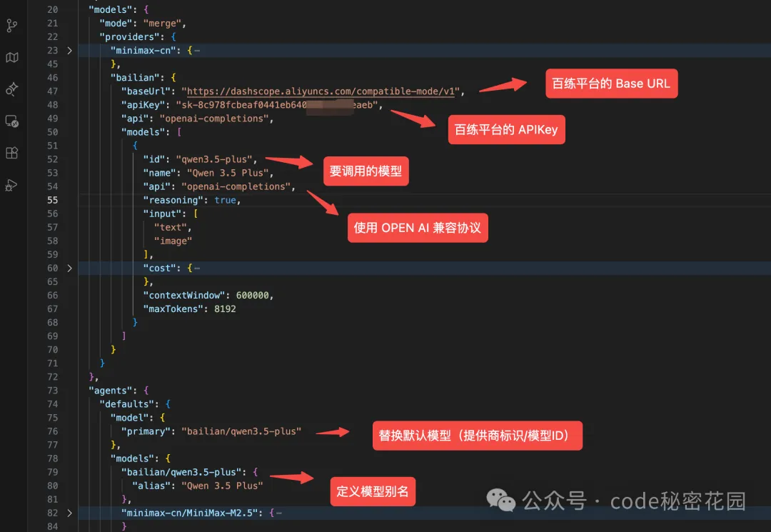This screenshot has height=532, width=771.
Task: Open the dashscope.aliyuncs.com baseUrl link
Action: coord(320,91)
